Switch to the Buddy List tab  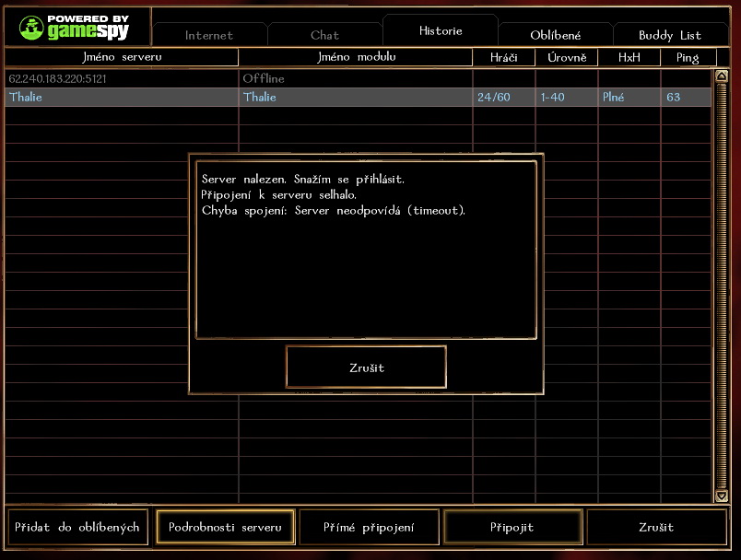pos(670,35)
